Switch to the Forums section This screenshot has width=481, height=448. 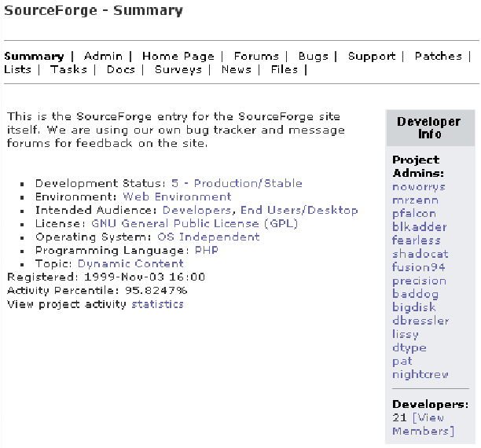(x=256, y=56)
